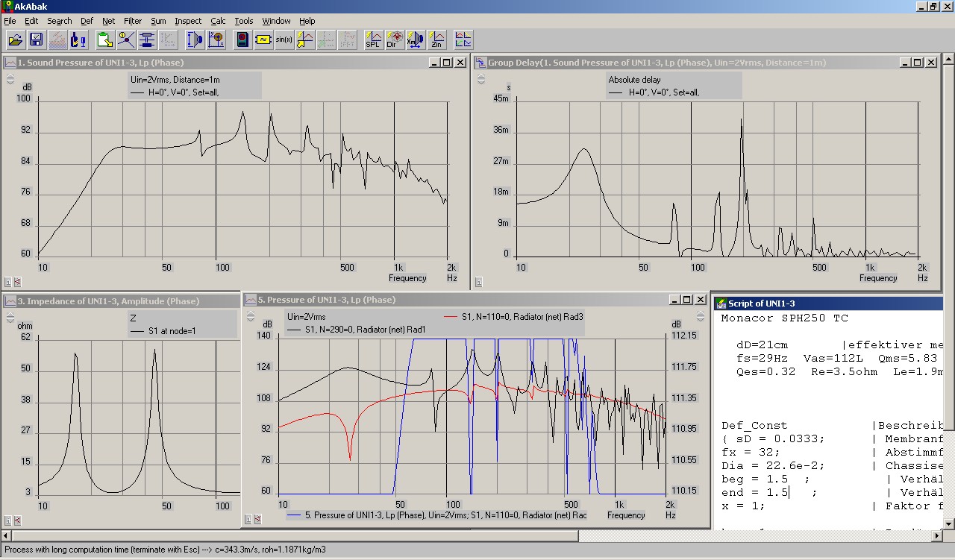Click the axis scale arrows in Group Delay window
Screen dimensions: 955x560
coord(480,78)
